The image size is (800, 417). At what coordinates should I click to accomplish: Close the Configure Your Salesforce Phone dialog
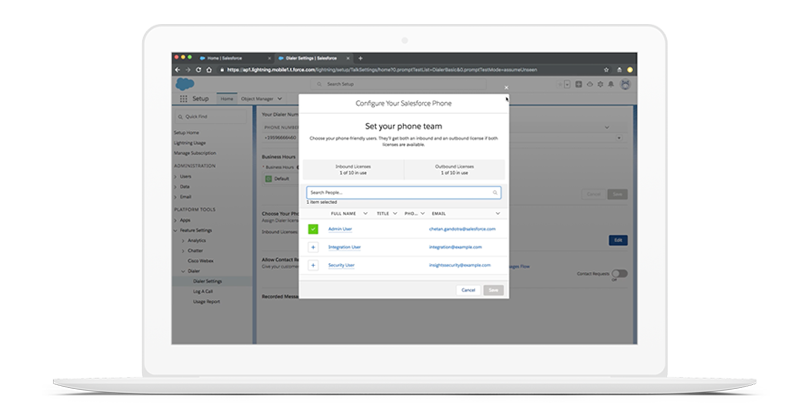506,87
